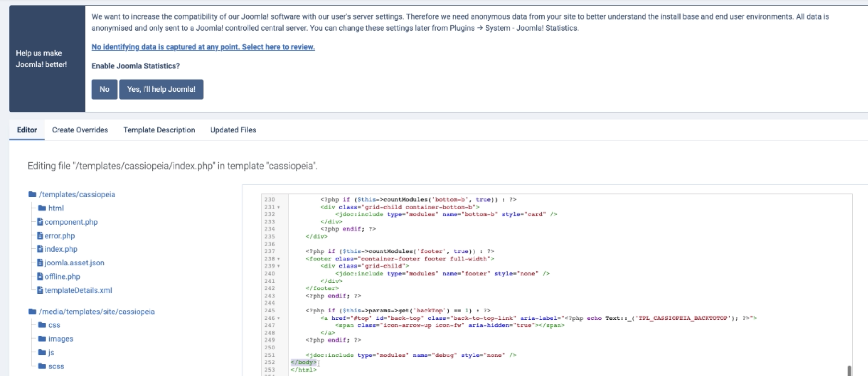Image resolution: width=868 pixels, height=376 pixels.
Task: Expand the images folder label
Action: tap(61, 339)
